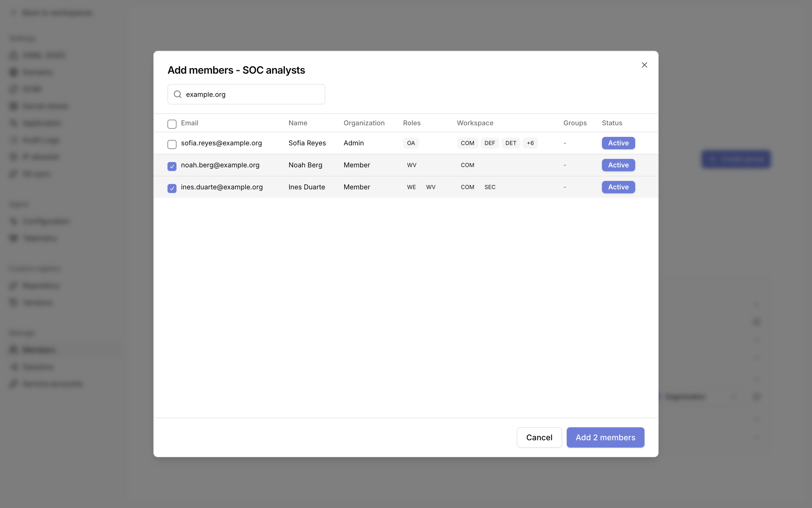Image resolution: width=812 pixels, height=508 pixels.
Task: Click the Name column header
Action: (x=298, y=123)
